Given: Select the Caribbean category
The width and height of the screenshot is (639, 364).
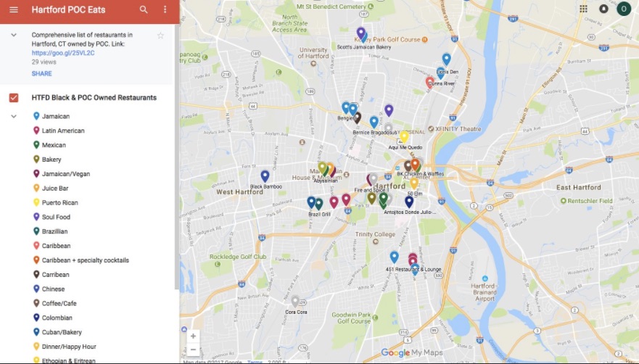Looking at the screenshot, I should pos(51,246).
